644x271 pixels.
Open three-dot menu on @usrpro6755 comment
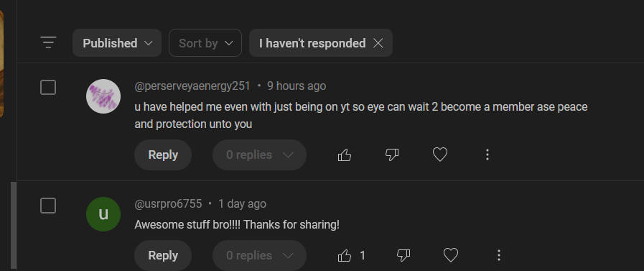[498, 255]
